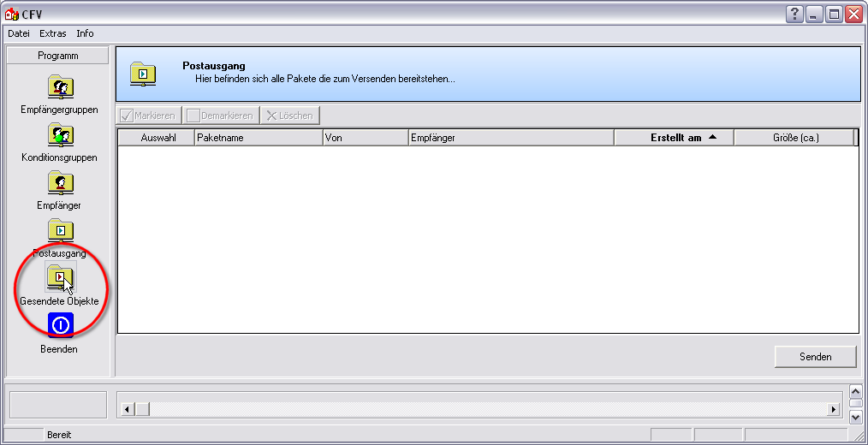Screen dimensions: 868x445
Task: Open the Datei menu
Action: click(19, 33)
